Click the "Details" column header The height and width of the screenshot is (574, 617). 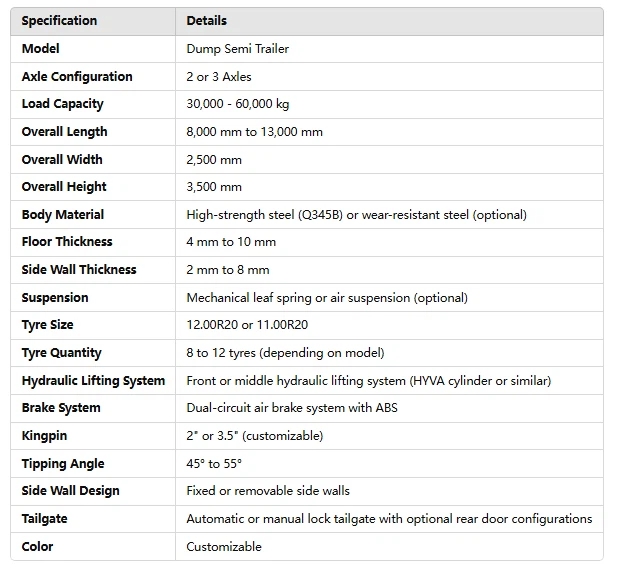[207, 20]
